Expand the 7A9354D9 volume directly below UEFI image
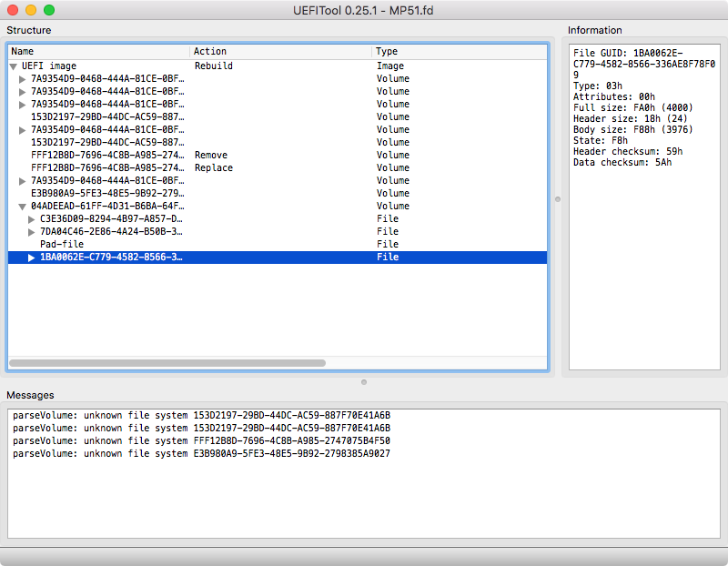This screenshot has height=566, width=728. point(22,79)
